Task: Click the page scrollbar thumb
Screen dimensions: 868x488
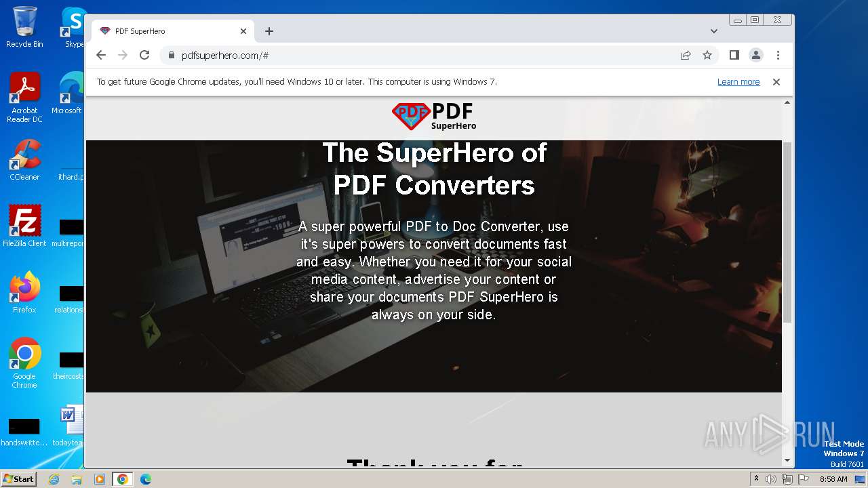Action: pyautogui.click(x=787, y=232)
